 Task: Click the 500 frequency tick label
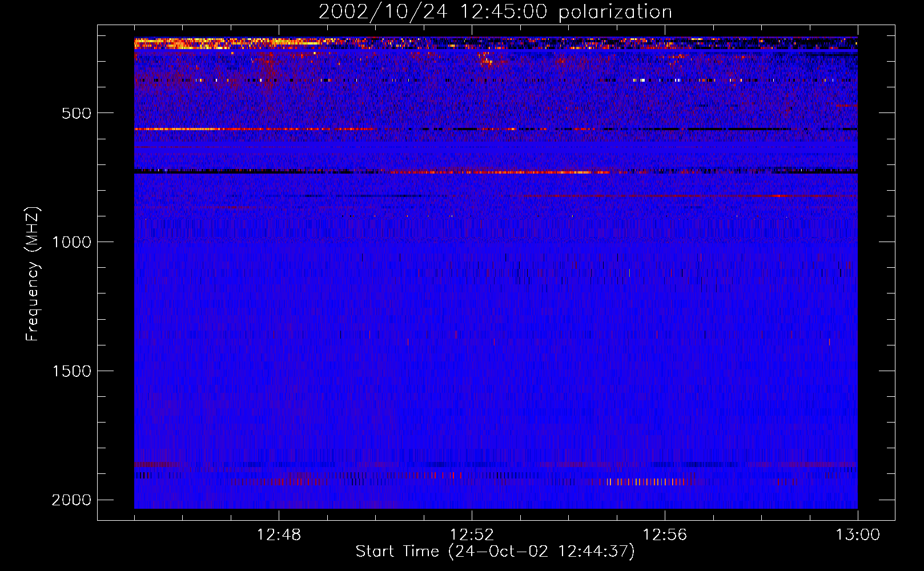[x=77, y=113]
